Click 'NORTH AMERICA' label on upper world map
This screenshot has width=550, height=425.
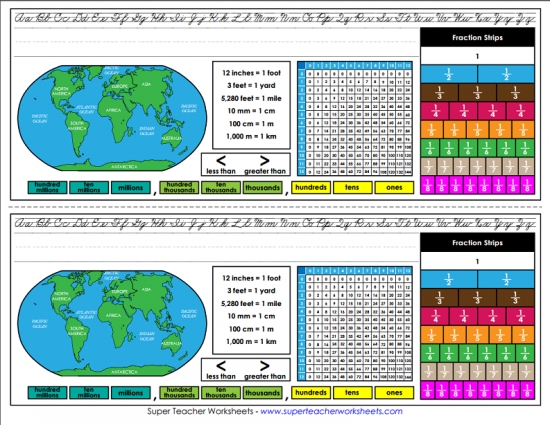point(61,91)
